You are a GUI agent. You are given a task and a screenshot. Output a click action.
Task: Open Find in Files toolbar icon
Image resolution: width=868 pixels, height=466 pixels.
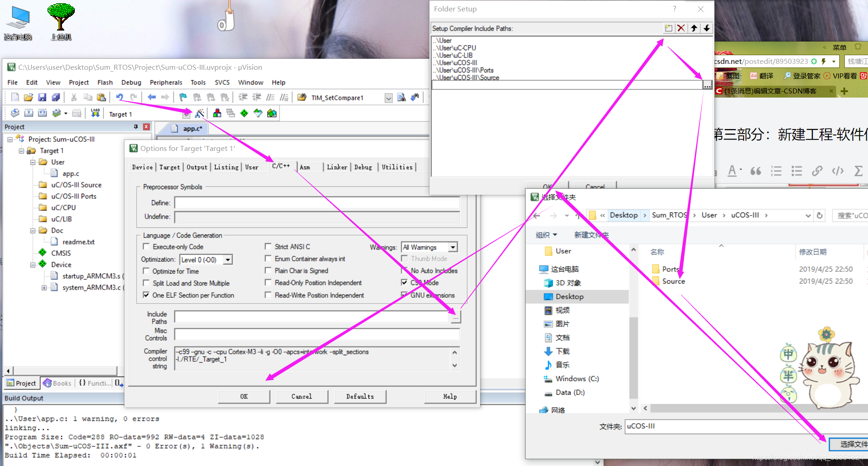tap(302, 97)
